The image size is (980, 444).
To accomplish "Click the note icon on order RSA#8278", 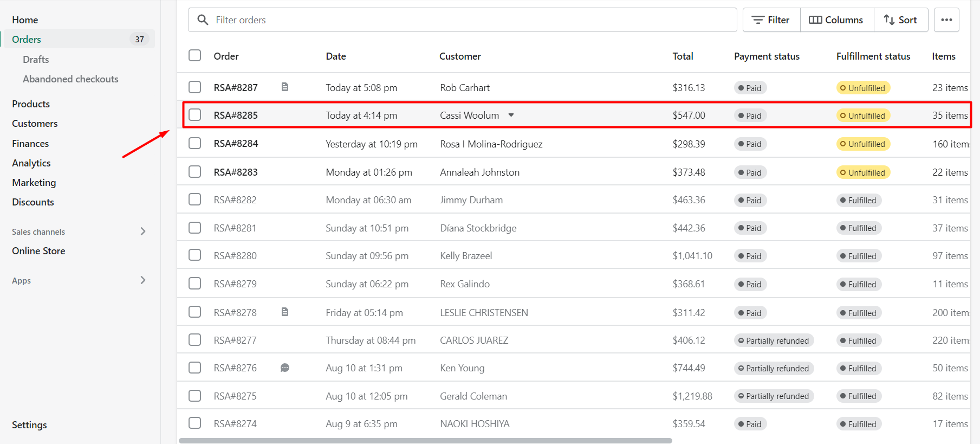I will pyautogui.click(x=285, y=312).
